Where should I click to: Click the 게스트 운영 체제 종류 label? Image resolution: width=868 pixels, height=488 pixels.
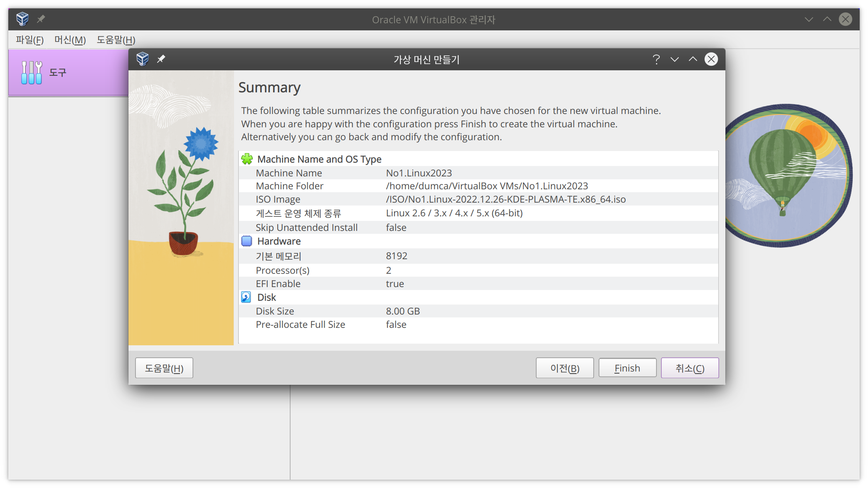(x=298, y=213)
